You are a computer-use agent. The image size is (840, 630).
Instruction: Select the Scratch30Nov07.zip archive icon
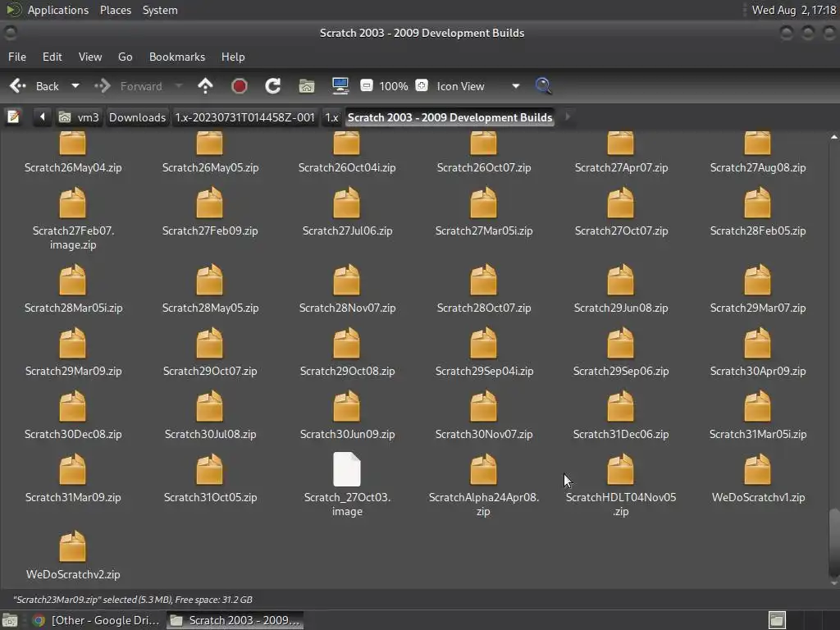(483, 405)
